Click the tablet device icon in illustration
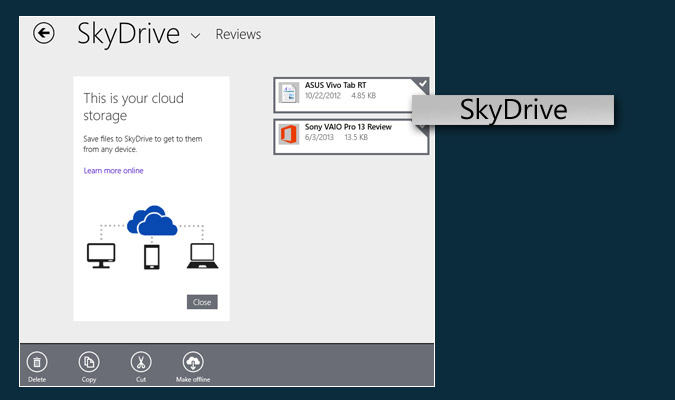Screen dimensions: 675x400 click(152, 258)
